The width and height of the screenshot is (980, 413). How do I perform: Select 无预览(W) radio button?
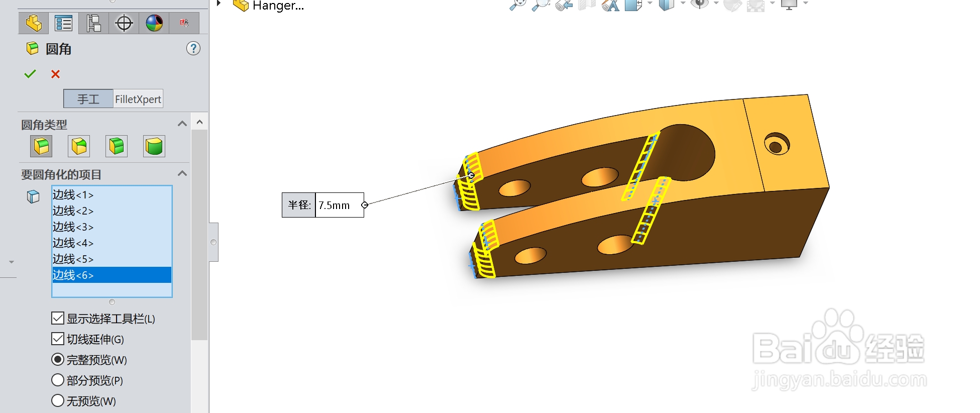(x=58, y=400)
